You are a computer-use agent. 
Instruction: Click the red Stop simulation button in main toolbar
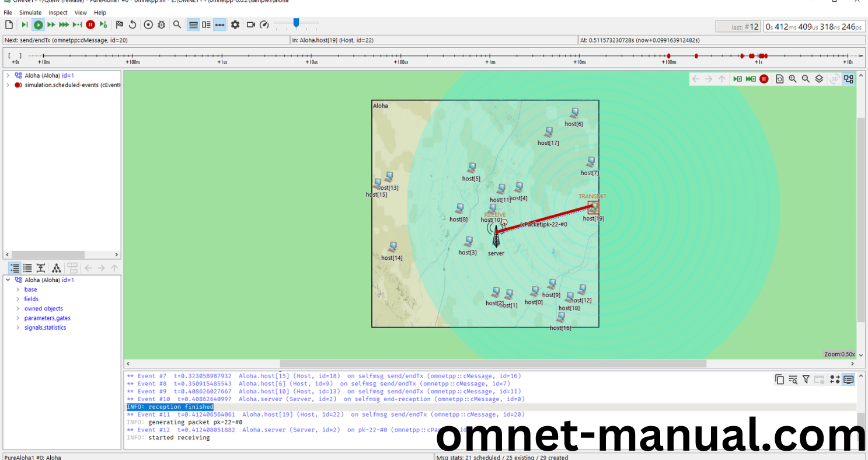coord(90,25)
